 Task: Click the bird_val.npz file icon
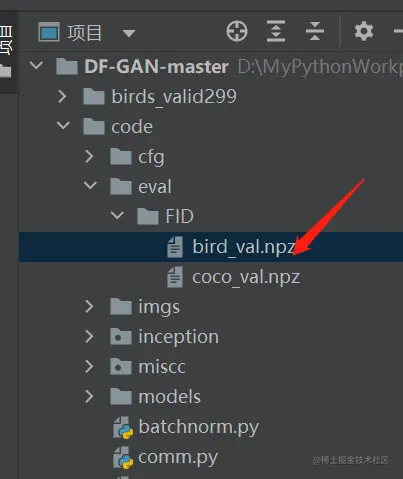175,247
